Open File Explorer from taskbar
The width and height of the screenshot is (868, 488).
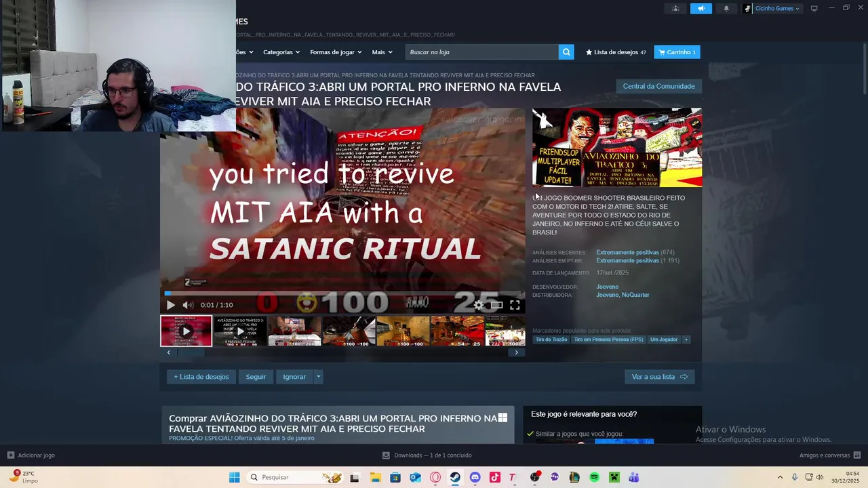tap(375, 477)
